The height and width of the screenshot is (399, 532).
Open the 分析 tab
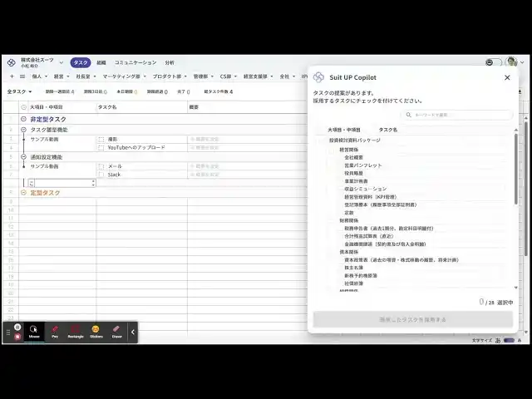[x=170, y=62]
